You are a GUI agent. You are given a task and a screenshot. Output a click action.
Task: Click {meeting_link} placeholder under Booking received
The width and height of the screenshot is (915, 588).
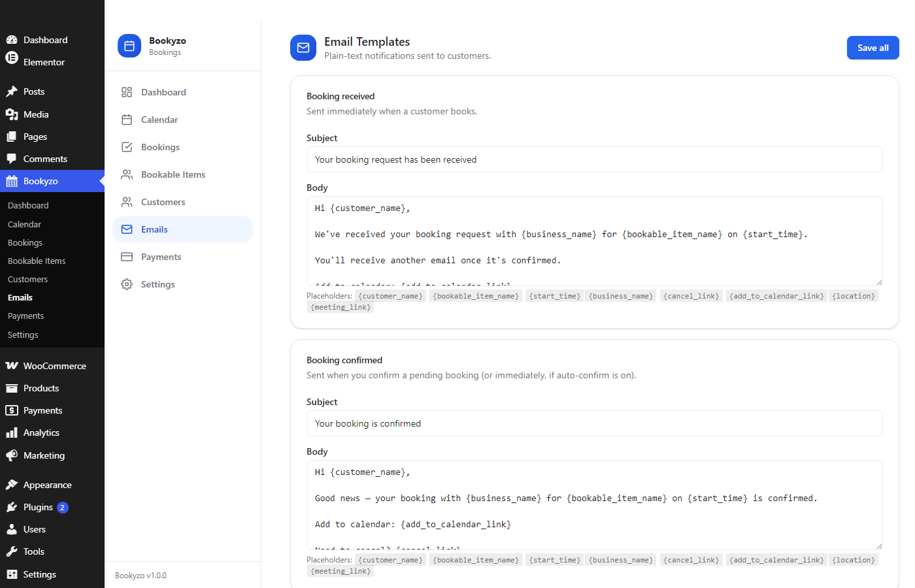(x=341, y=307)
